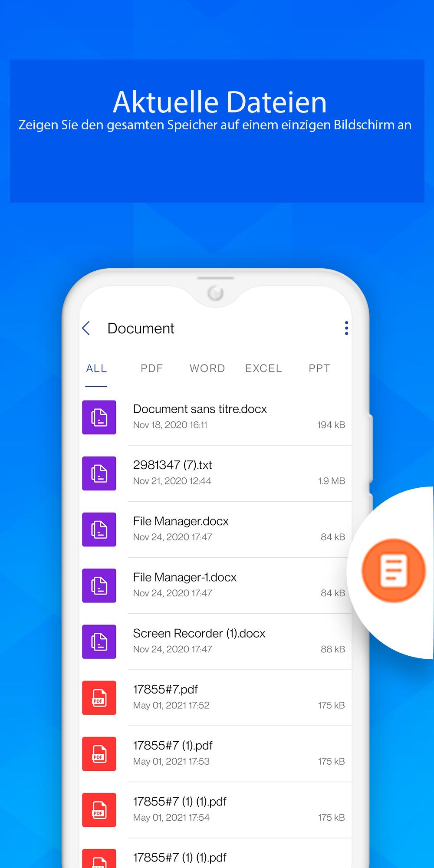Viewport: 434px width, 868px height.
Task: Open the three-dot overflow menu
Action: 346,328
